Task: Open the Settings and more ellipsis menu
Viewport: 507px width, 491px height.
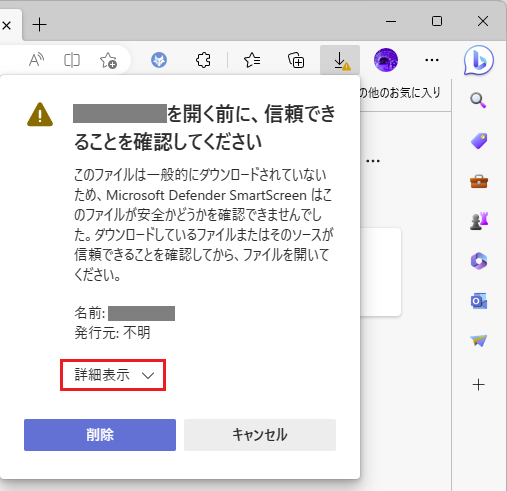Action: (432, 60)
